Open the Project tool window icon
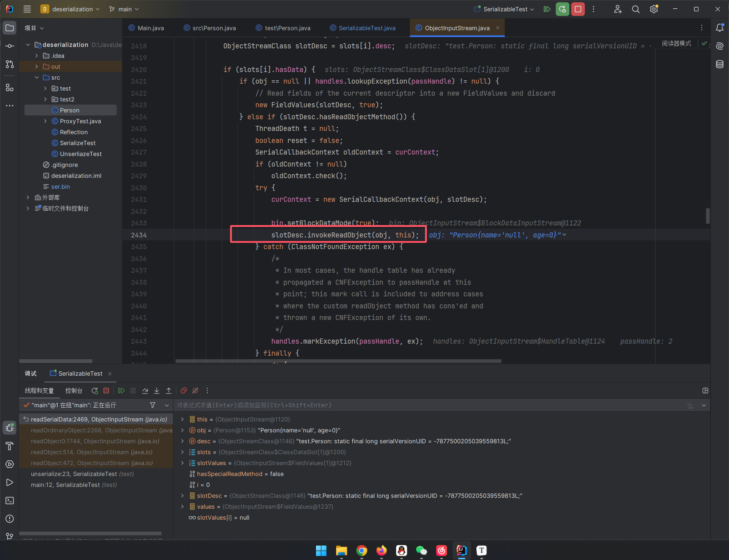Screen dimensions: 729x560 10,28
